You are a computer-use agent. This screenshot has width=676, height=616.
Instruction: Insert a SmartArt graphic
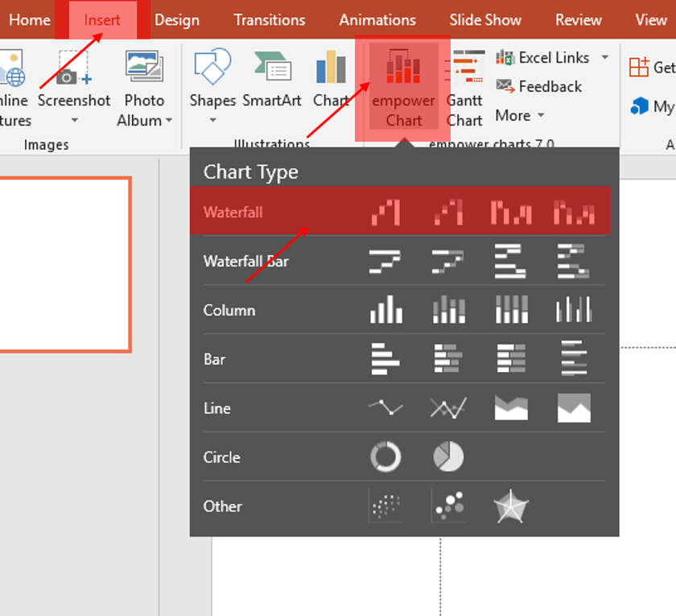click(272, 87)
